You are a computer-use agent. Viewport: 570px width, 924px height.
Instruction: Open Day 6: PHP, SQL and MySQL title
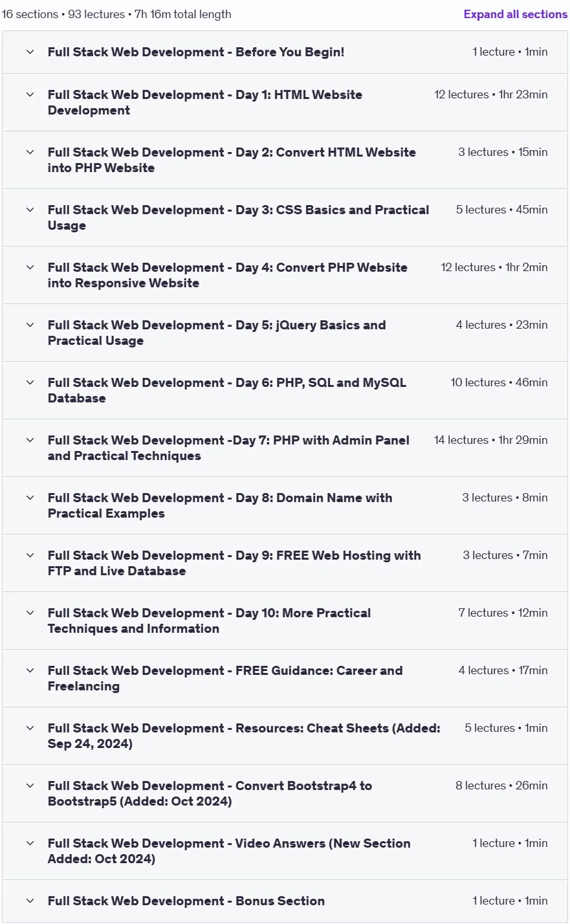[227, 390]
